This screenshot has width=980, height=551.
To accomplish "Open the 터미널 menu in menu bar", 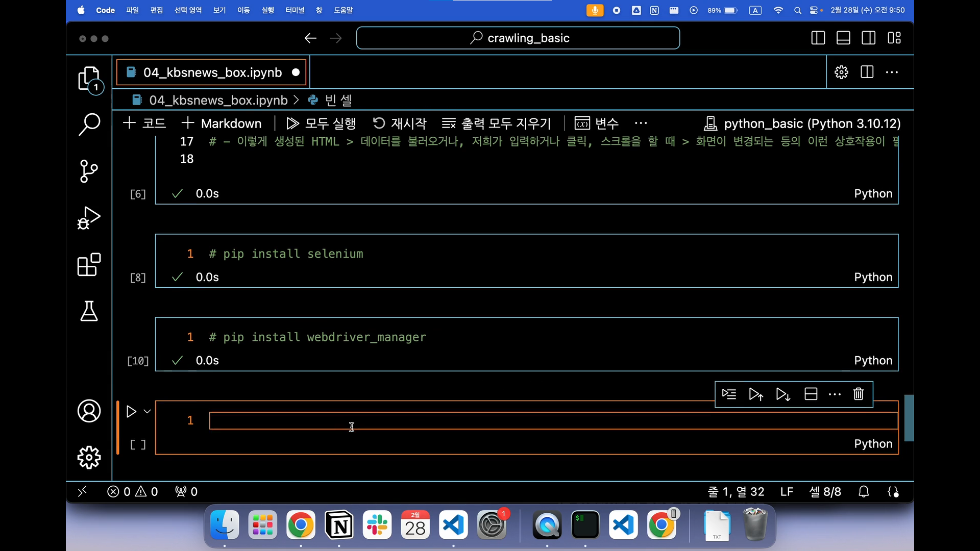I will 295,10.
